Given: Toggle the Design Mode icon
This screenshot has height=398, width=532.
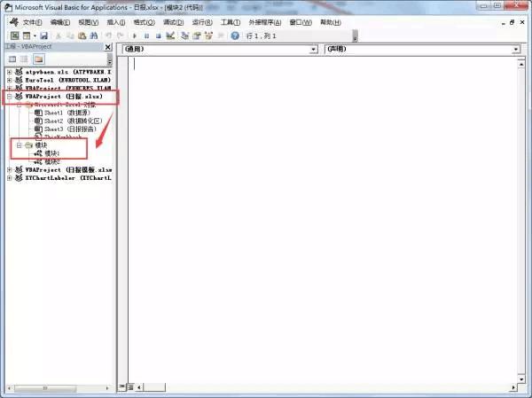Looking at the screenshot, I should pos(170,35).
